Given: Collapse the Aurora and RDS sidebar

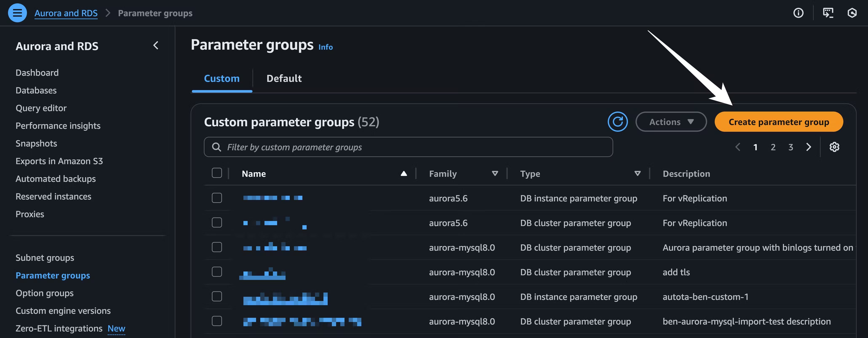Looking at the screenshot, I should (x=156, y=45).
